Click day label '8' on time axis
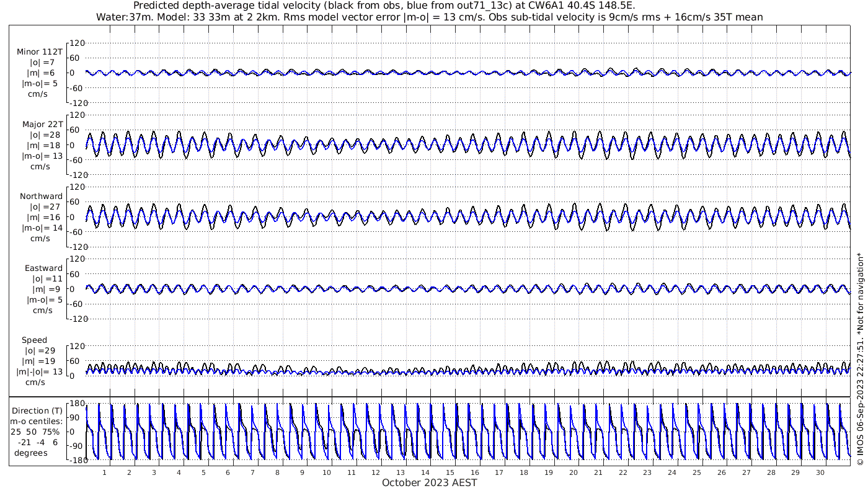 coord(277,472)
